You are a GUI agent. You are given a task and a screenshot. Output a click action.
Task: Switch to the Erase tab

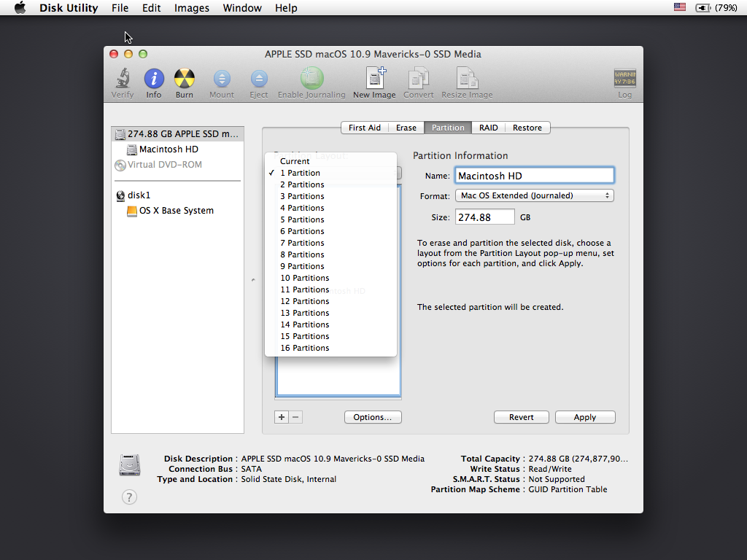click(406, 128)
